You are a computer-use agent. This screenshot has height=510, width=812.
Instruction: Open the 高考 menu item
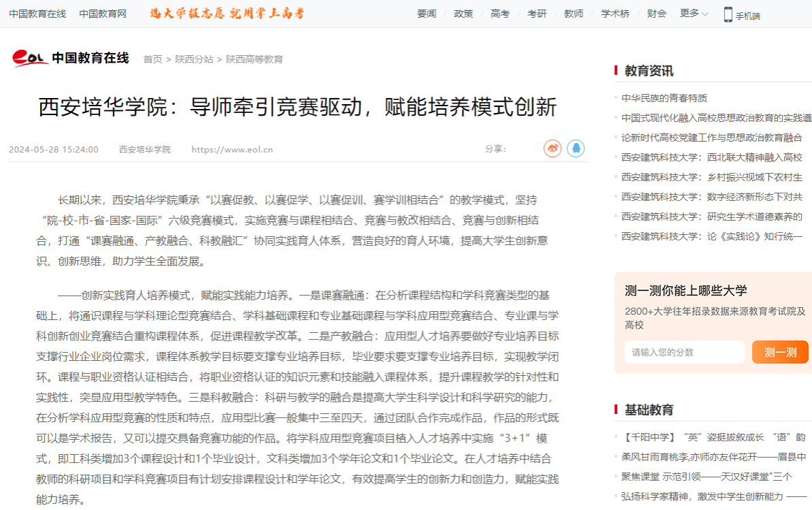[500, 14]
